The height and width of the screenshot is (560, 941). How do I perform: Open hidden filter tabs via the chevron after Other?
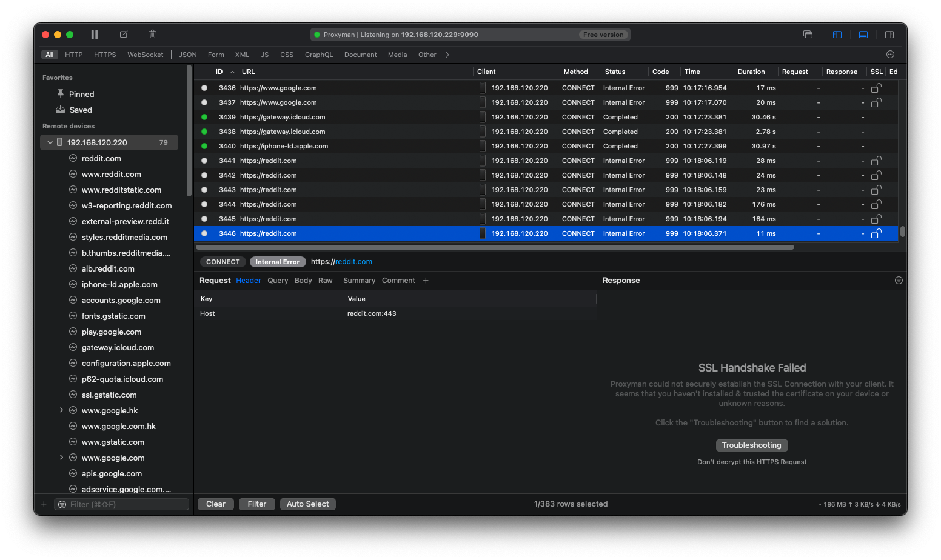[447, 54]
